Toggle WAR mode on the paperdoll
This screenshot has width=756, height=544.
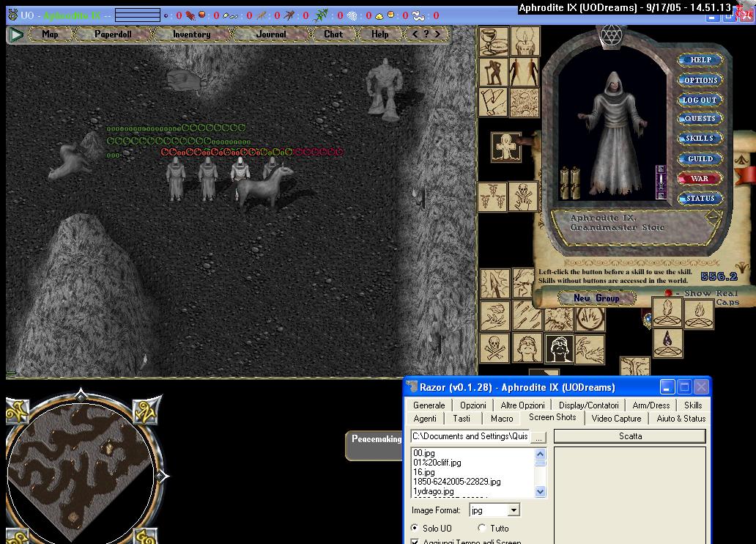(700, 179)
